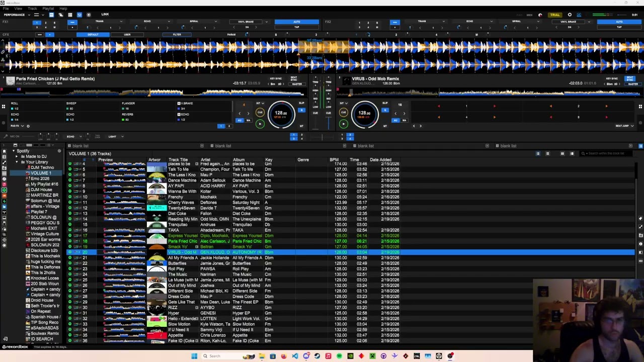Click artwork of Appetite track row
Viewport: 644px width, 362px height.
click(157, 335)
